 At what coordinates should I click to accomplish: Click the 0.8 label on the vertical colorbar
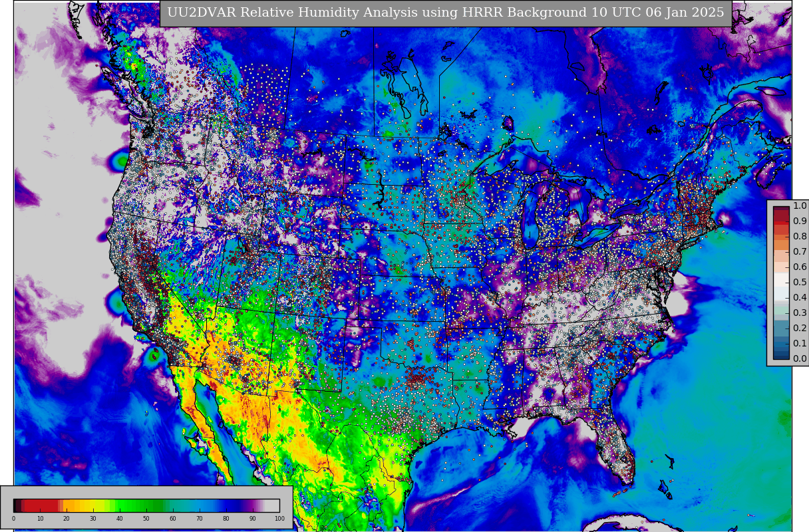[x=800, y=236]
